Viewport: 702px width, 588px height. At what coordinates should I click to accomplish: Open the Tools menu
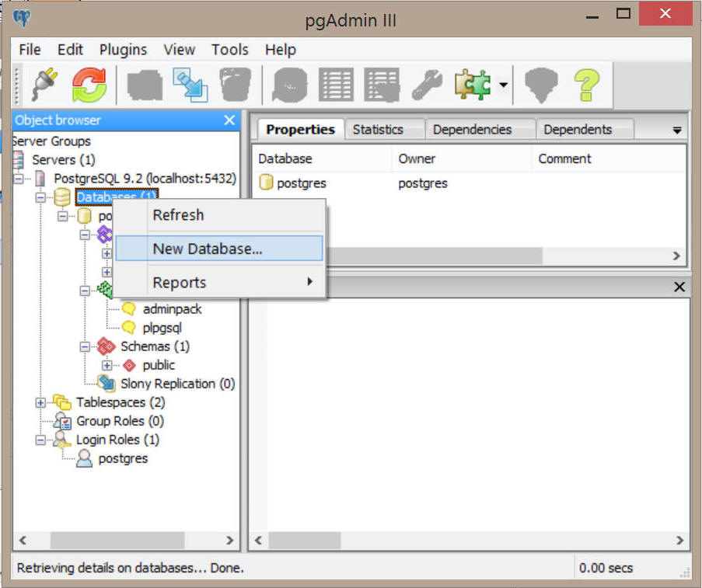pyautogui.click(x=229, y=50)
